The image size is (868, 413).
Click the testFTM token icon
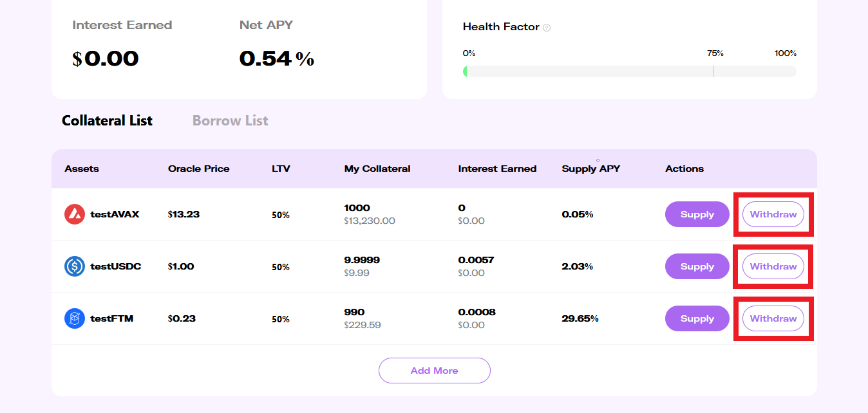pyautogui.click(x=75, y=318)
